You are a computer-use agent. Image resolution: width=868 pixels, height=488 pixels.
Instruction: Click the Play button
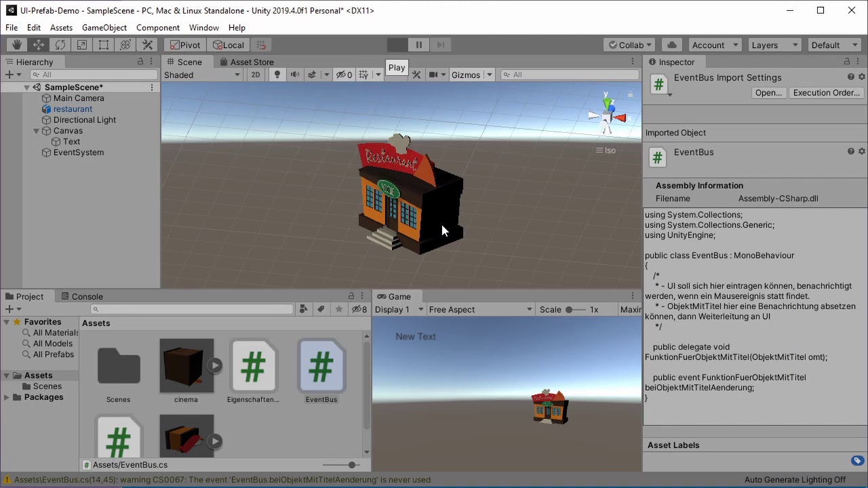coord(397,45)
